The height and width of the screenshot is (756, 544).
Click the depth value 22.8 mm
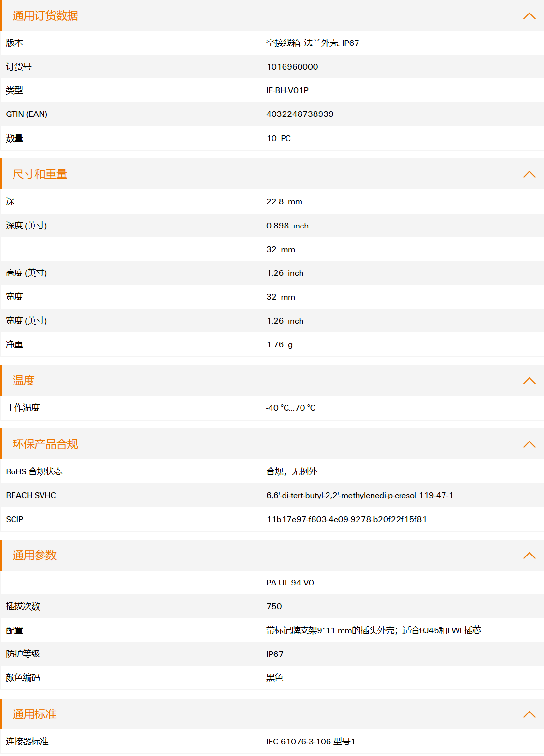(x=285, y=202)
